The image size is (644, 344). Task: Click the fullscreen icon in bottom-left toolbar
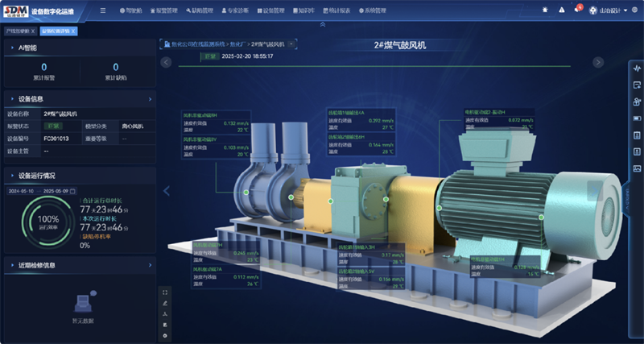[165, 292]
